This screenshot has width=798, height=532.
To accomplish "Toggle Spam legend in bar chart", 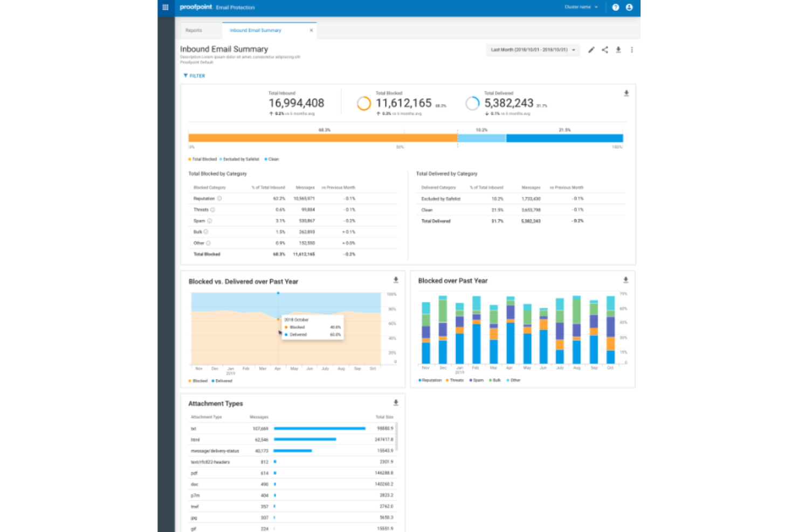I will point(477,380).
